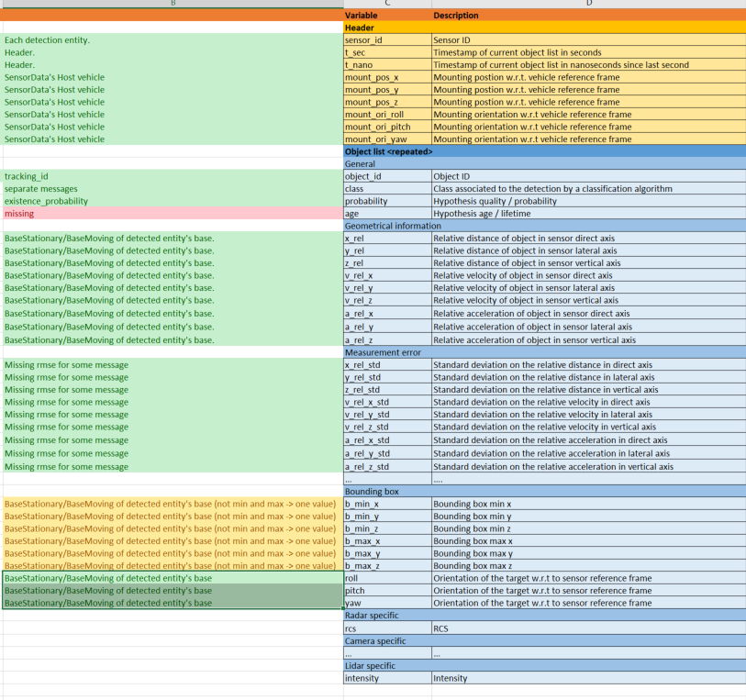Select the 'Camera specific' section cell

[x=545, y=640]
